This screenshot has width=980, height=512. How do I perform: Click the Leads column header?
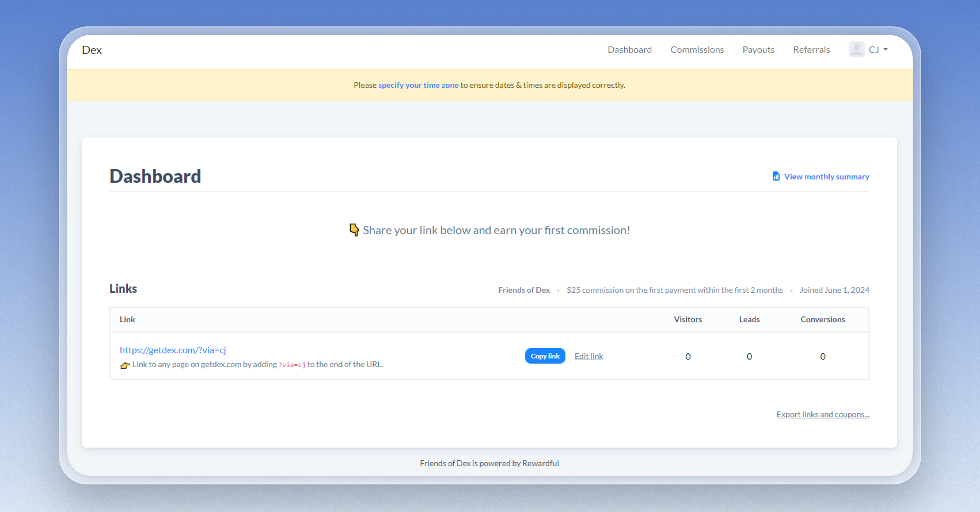click(x=749, y=319)
